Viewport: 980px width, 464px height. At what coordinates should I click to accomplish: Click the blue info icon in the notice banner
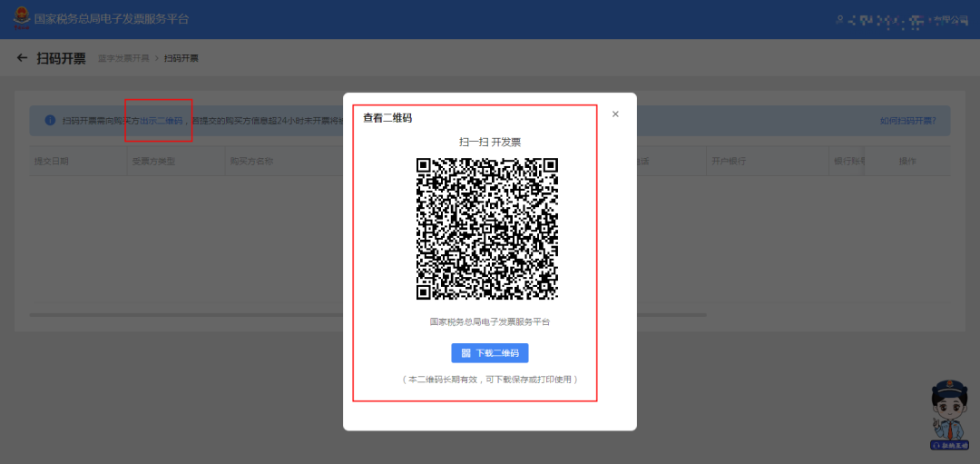pyautogui.click(x=49, y=121)
